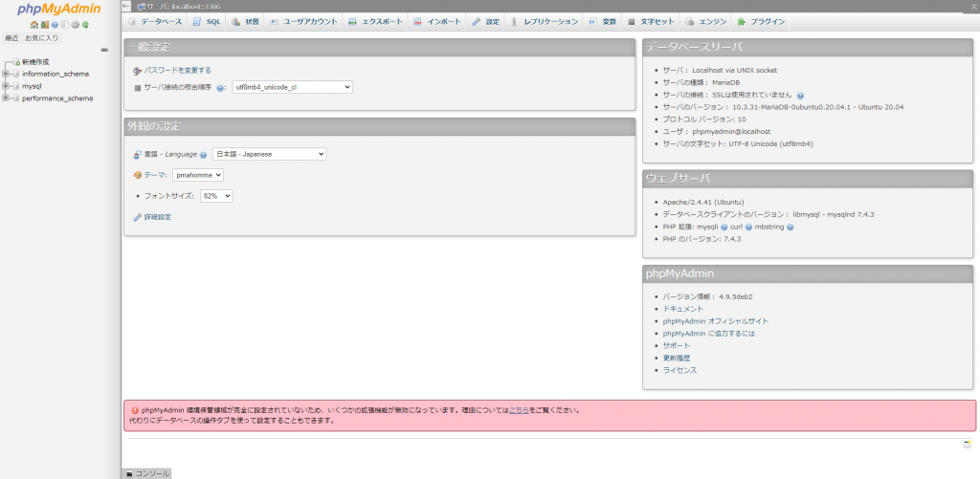This screenshot has width=980, height=479.
Task: Click the database icon beside information_schema
Action: pyautogui.click(x=15, y=74)
